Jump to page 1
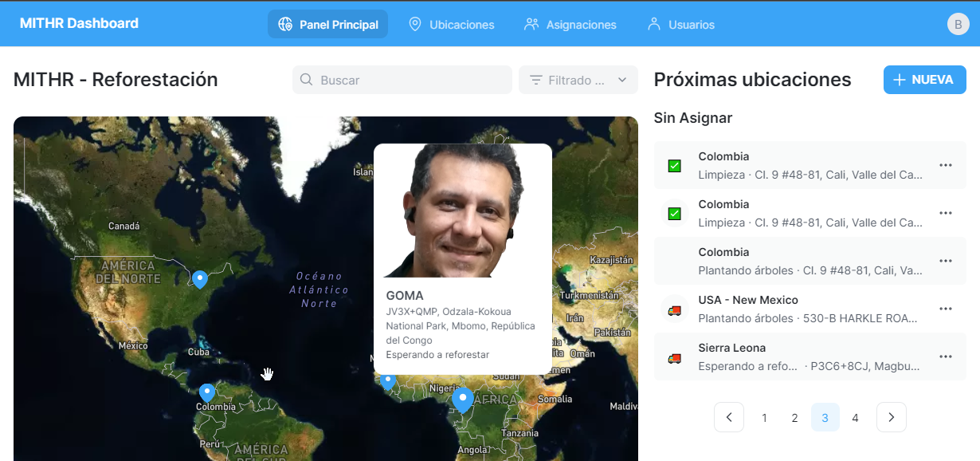This screenshot has height=461, width=980. coord(764,417)
